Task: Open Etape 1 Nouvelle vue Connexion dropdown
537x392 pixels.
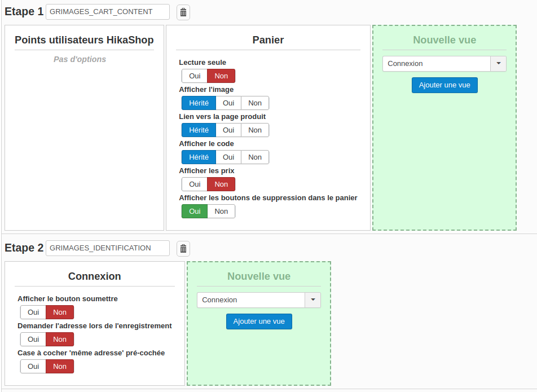Action: click(444, 64)
